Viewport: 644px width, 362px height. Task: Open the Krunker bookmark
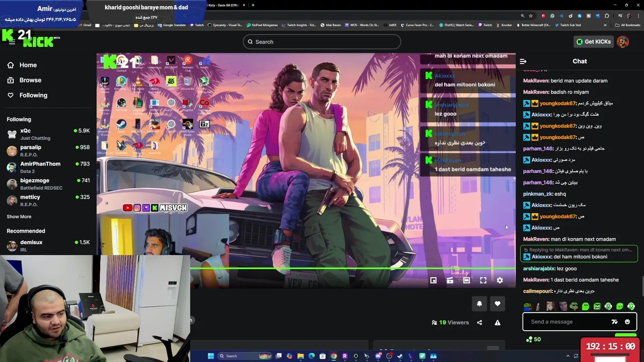[x=504, y=25]
